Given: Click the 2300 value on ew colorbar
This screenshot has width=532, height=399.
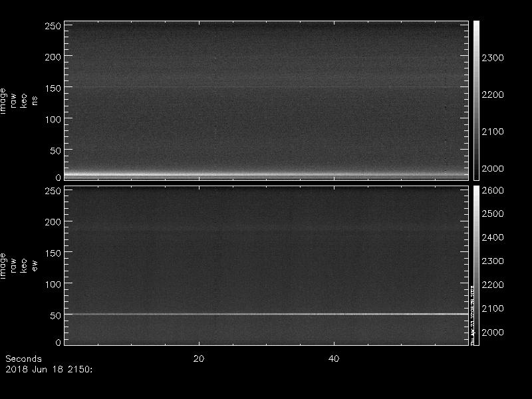Looking at the screenshot, I should [x=493, y=261].
